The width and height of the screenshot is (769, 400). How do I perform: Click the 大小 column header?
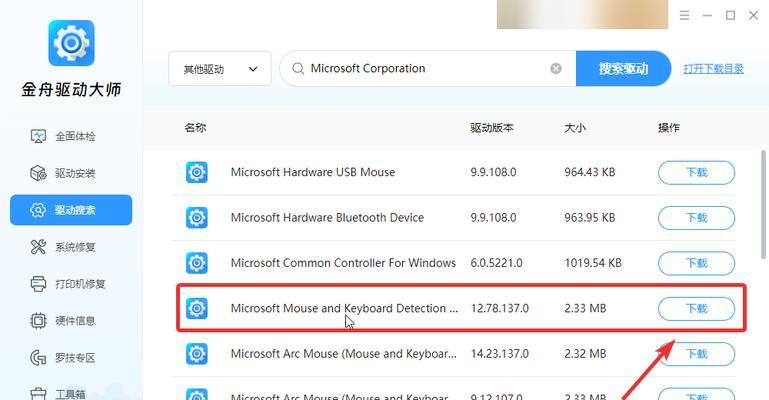(x=575, y=128)
